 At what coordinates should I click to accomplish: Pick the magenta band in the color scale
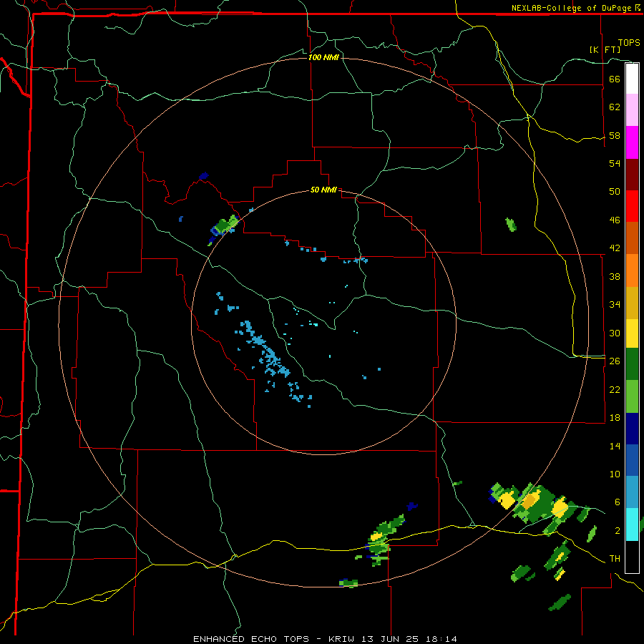point(632,142)
